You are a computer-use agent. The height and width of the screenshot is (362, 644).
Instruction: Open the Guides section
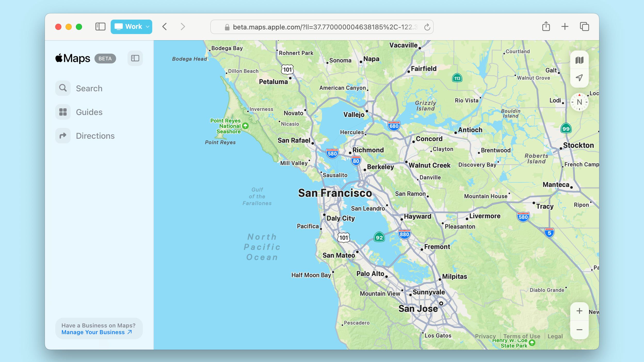point(89,112)
